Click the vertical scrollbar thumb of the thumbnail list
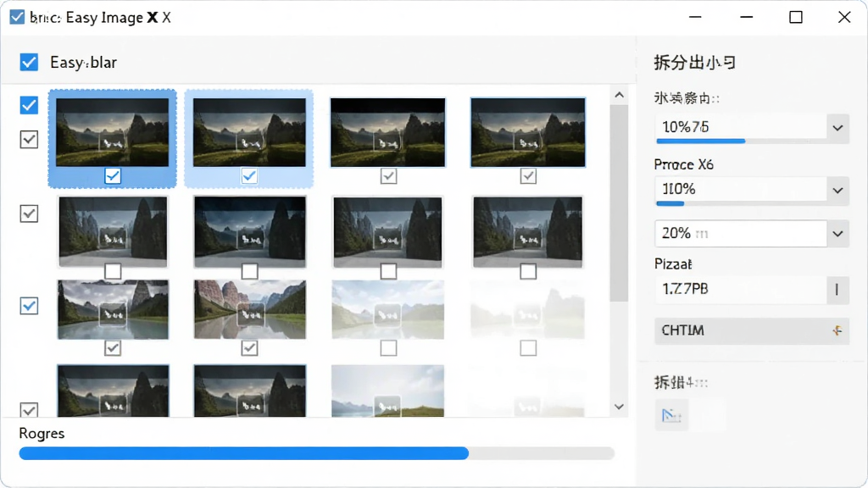Viewport: 868px width, 488px height. click(619, 203)
